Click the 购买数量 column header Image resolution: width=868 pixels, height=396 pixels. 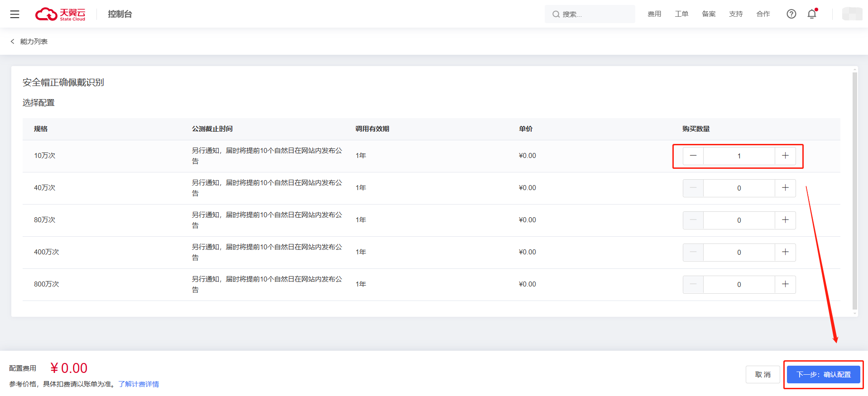[x=696, y=129]
